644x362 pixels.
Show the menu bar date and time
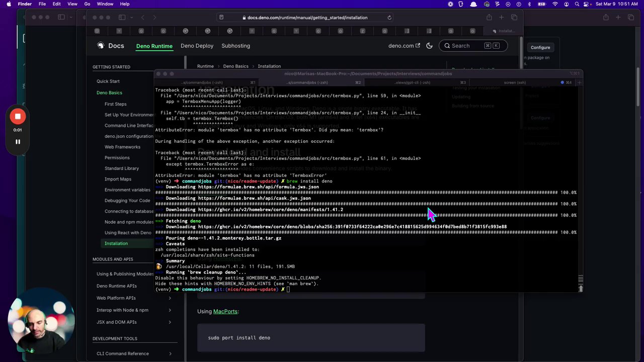click(616, 4)
